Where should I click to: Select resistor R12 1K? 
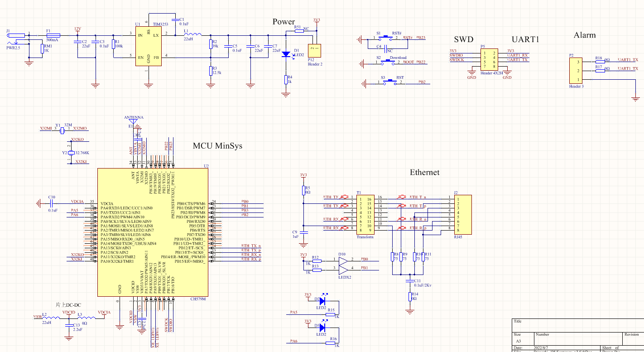click(317, 260)
